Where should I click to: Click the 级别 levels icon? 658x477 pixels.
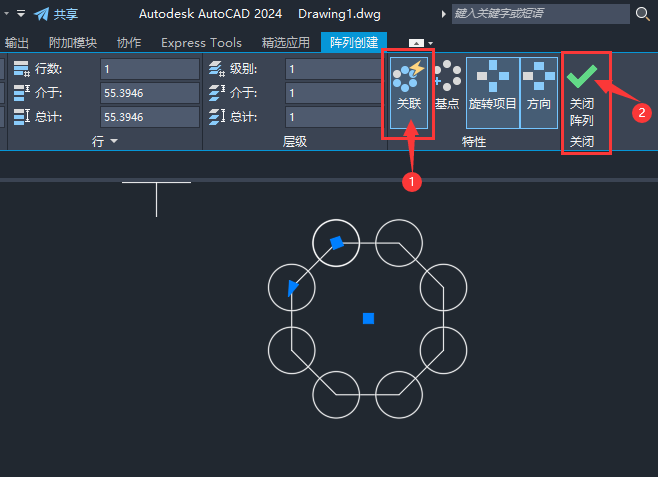(217, 69)
